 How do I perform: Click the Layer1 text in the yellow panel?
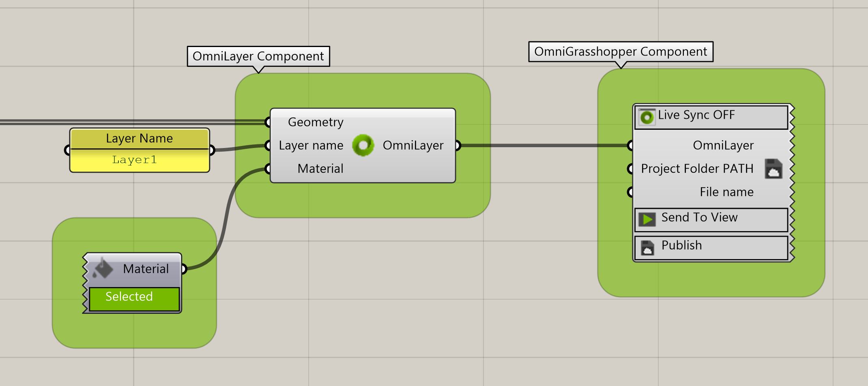[x=134, y=160]
